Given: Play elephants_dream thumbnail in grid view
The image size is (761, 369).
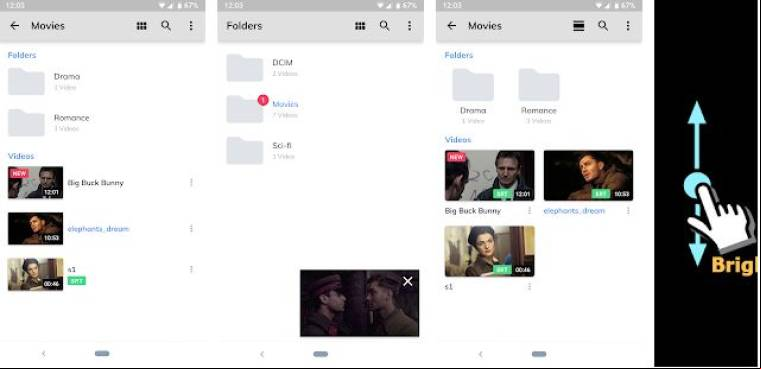Looking at the screenshot, I should (588, 175).
